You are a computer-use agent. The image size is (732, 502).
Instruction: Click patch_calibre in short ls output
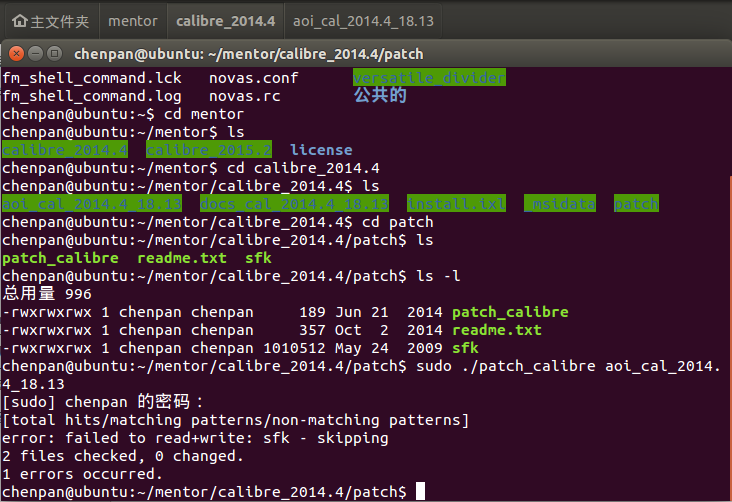pos(60,258)
